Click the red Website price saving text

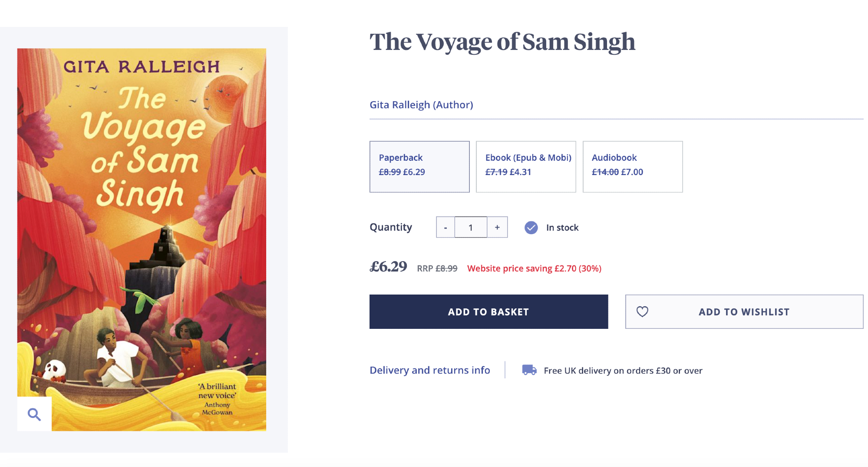tap(534, 268)
